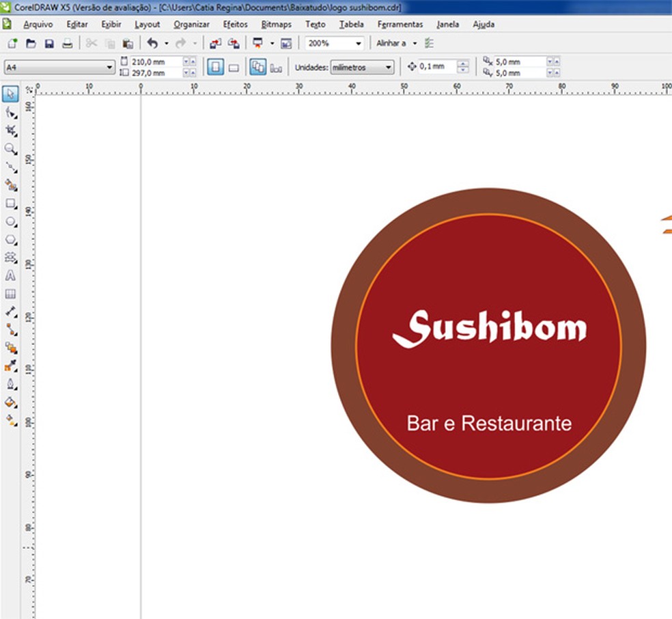Select the Table tool
The image size is (672, 619).
tap(10, 294)
